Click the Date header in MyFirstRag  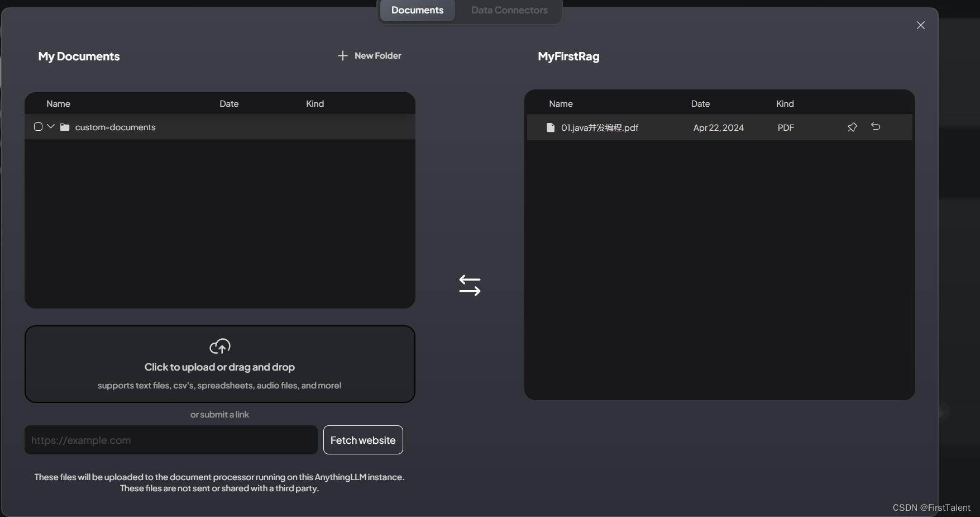click(x=700, y=104)
